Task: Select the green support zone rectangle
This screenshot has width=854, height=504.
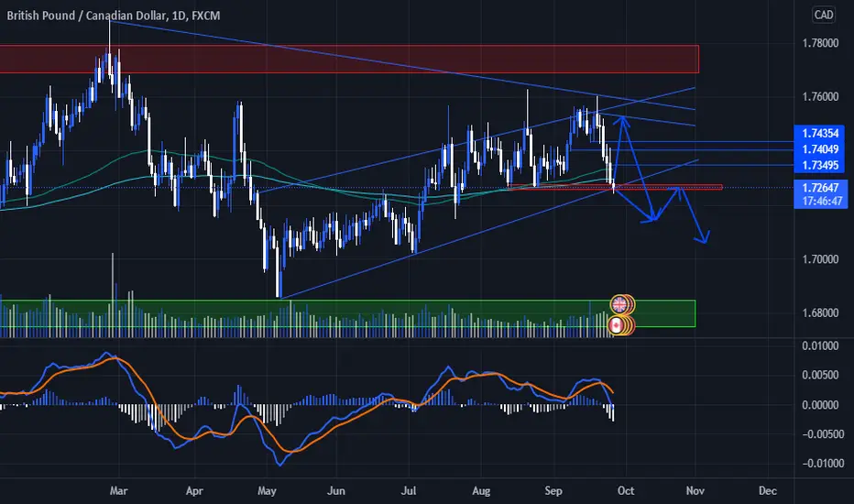Action: 347,313
